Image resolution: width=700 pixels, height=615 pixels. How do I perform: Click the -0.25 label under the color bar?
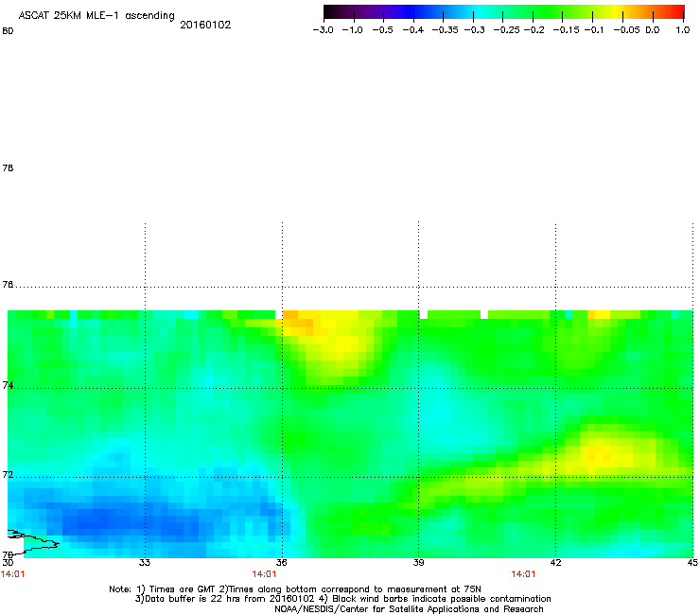point(507,30)
